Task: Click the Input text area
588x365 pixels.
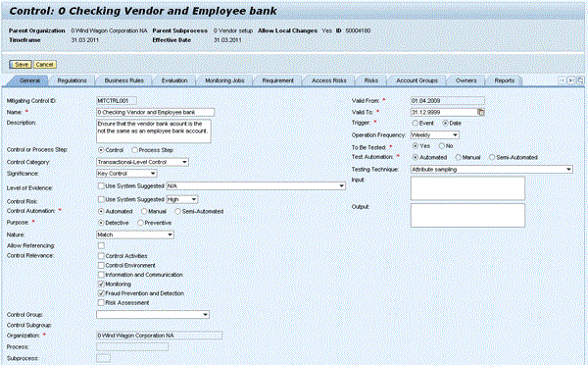Action: pos(467,188)
